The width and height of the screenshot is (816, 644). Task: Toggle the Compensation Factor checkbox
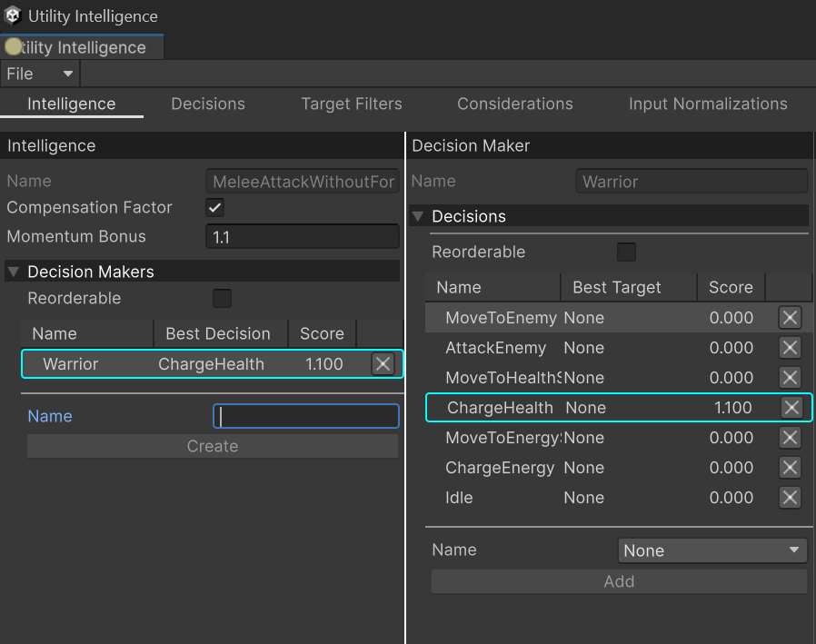point(215,208)
